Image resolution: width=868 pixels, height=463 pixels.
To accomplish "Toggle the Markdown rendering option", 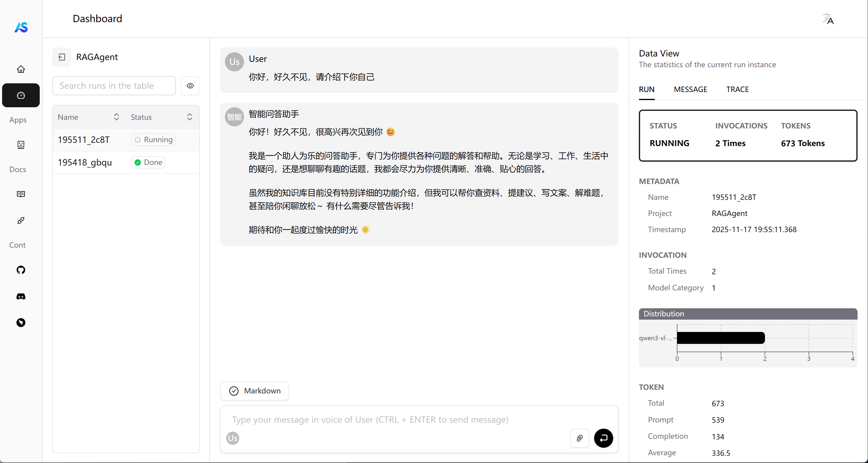I will coord(255,391).
